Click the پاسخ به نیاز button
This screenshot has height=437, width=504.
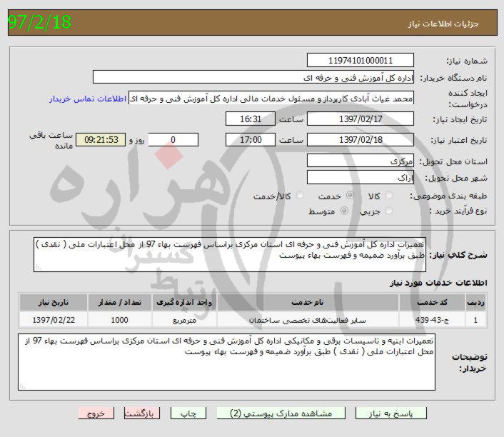click(x=391, y=413)
